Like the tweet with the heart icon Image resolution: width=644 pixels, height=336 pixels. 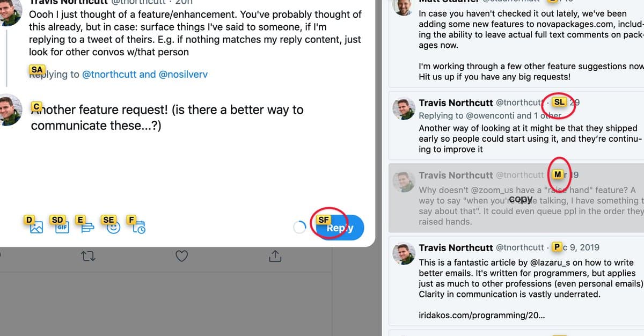pos(181,257)
